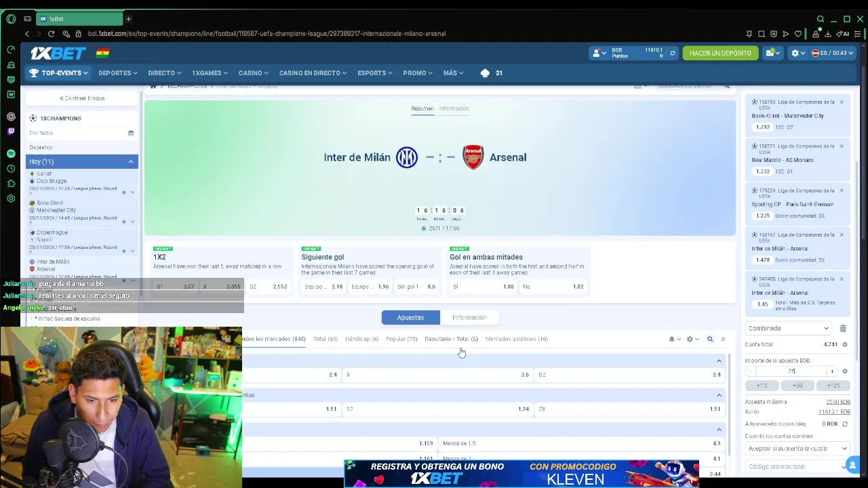Search markets with the magnifier icon

click(710, 339)
